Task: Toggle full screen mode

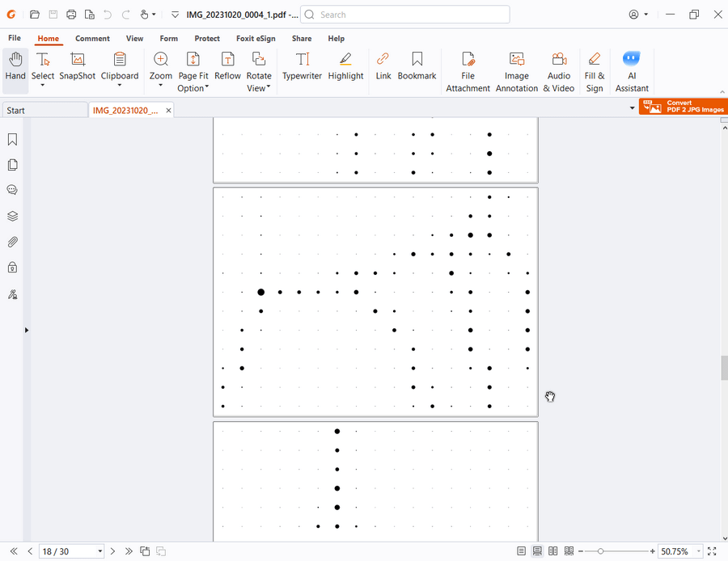Action: (x=712, y=551)
